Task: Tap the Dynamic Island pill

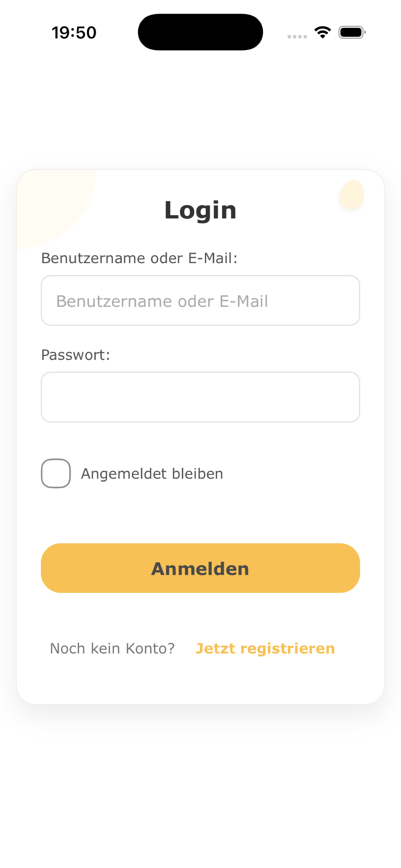Action: (x=200, y=32)
